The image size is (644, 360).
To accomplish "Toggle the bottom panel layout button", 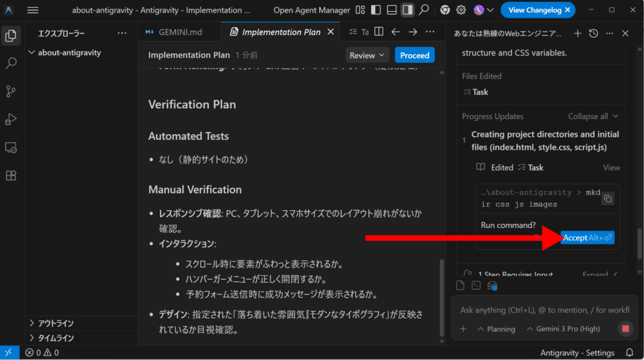I will click(x=391, y=10).
